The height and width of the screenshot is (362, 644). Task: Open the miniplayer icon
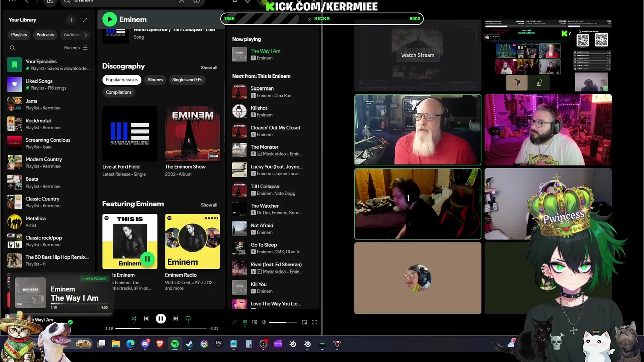point(304,322)
